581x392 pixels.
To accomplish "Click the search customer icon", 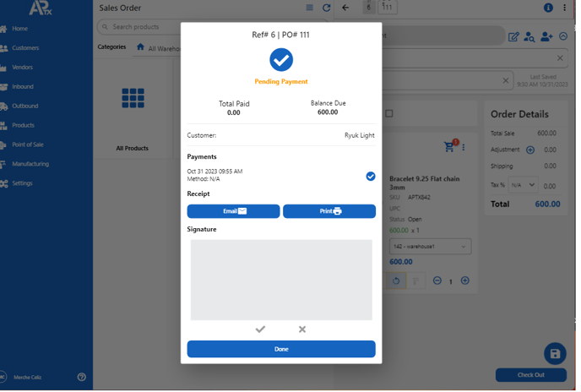I will point(529,36).
